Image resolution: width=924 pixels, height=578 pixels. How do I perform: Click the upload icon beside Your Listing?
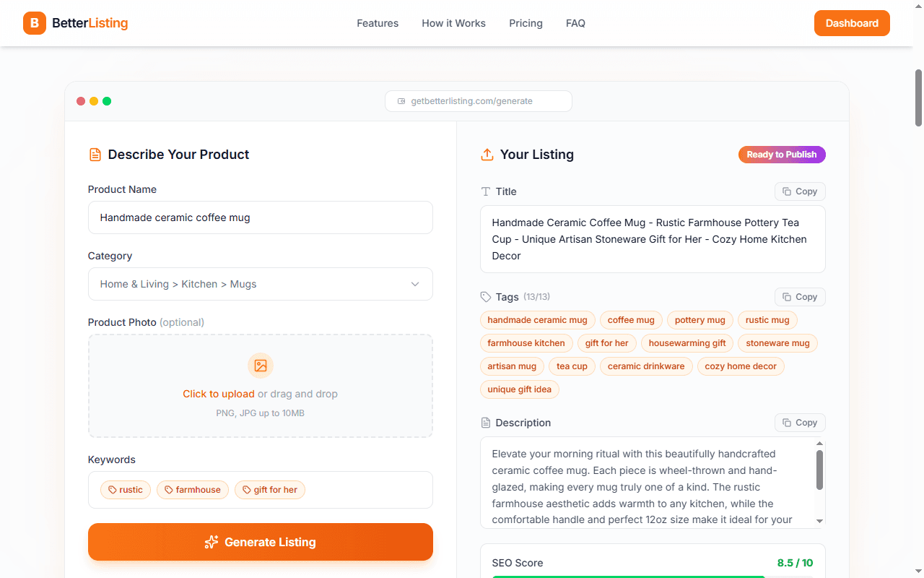coord(487,154)
